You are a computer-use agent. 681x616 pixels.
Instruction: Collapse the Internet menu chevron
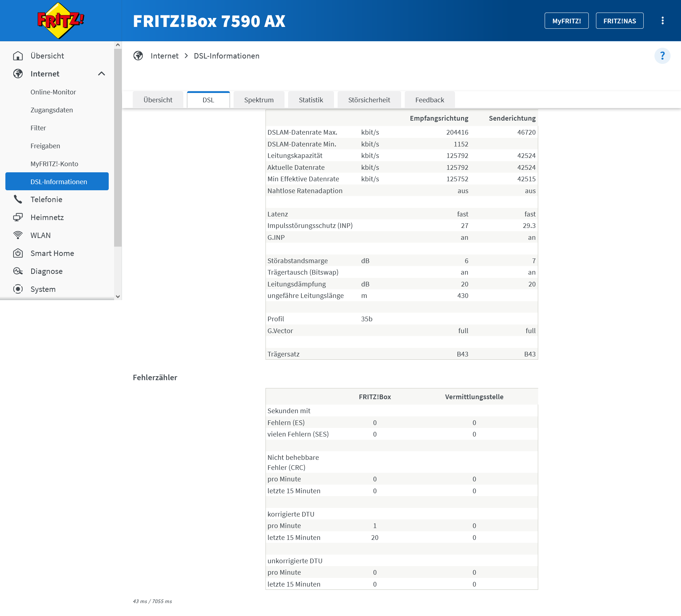click(102, 74)
